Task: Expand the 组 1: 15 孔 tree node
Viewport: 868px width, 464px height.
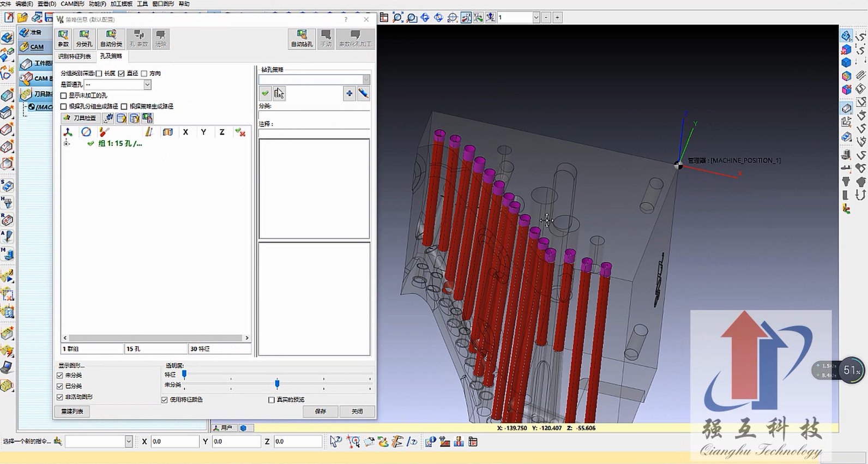Action: tap(67, 143)
